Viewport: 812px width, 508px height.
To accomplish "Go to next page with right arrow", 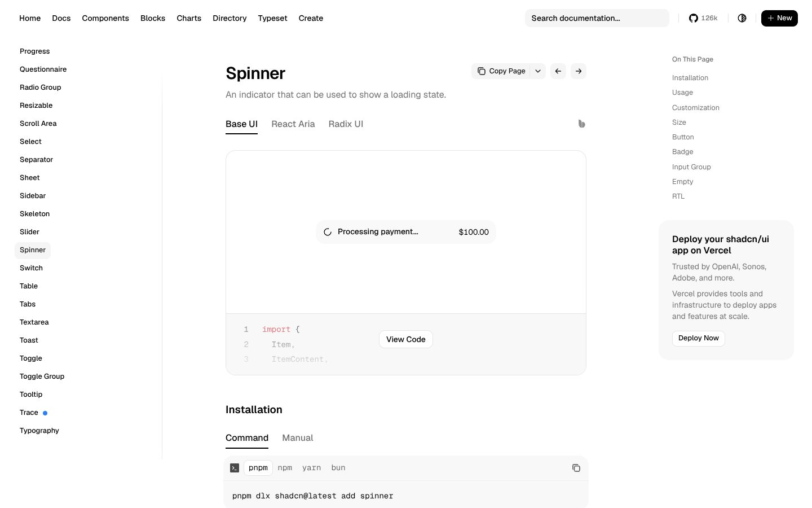I will coord(579,71).
